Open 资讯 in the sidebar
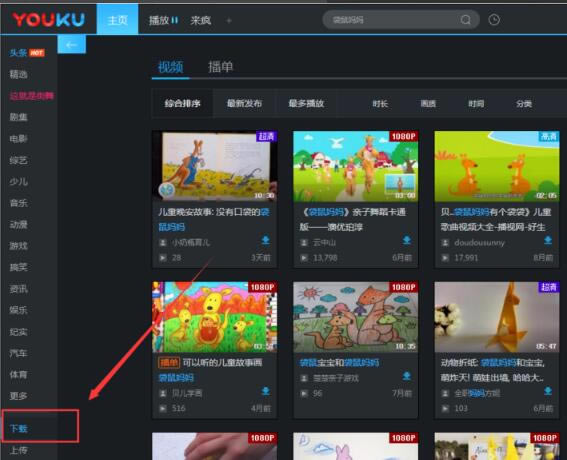 18,289
